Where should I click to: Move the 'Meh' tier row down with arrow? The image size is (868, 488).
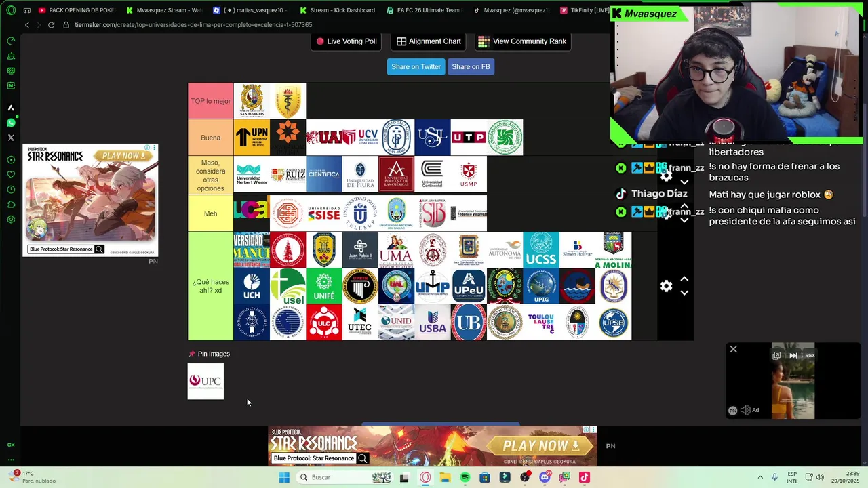[x=684, y=220]
